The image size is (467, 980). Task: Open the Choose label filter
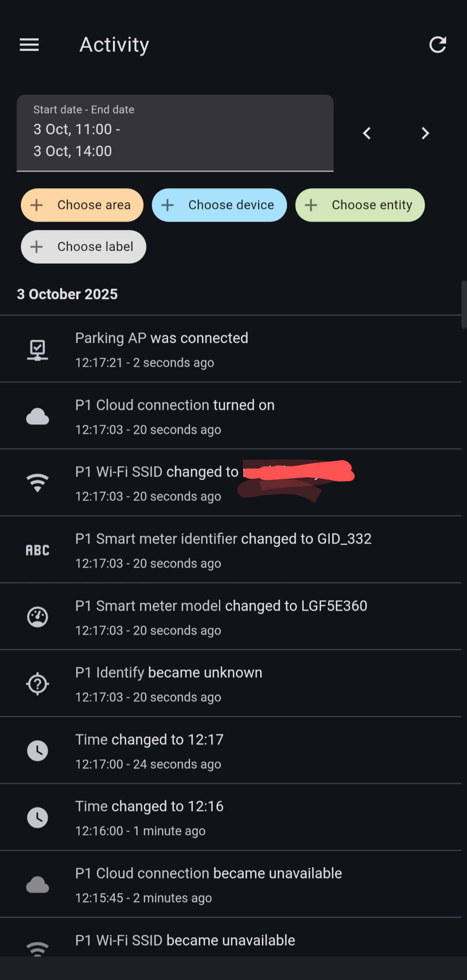(83, 247)
